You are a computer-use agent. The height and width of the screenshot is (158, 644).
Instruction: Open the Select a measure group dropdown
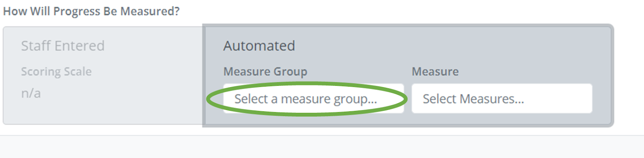pyautogui.click(x=314, y=99)
